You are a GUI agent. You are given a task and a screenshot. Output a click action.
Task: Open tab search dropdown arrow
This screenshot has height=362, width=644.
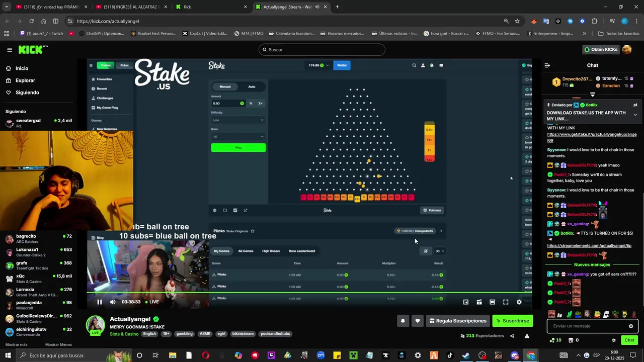click(x=7, y=7)
